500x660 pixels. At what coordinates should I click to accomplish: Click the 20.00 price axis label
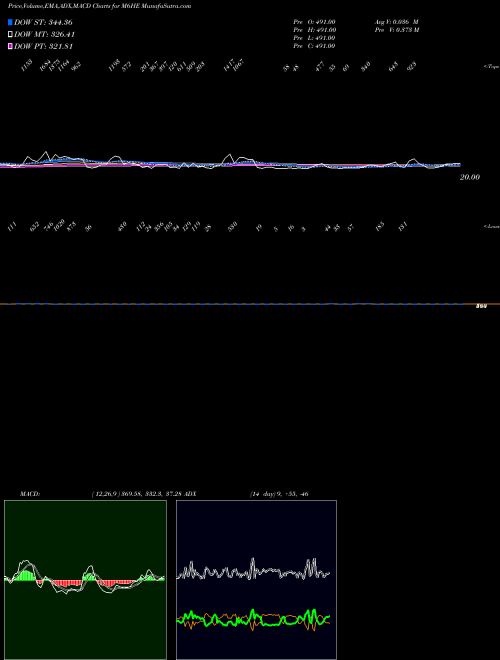[x=470, y=177]
